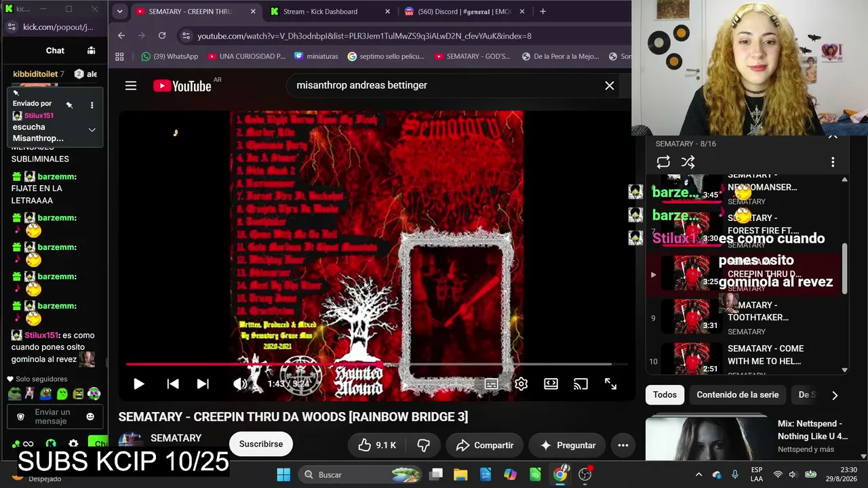Go to YouTube home via logo
This screenshot has height=488, width=868.
pyautogui.click(x=182, y=85)
